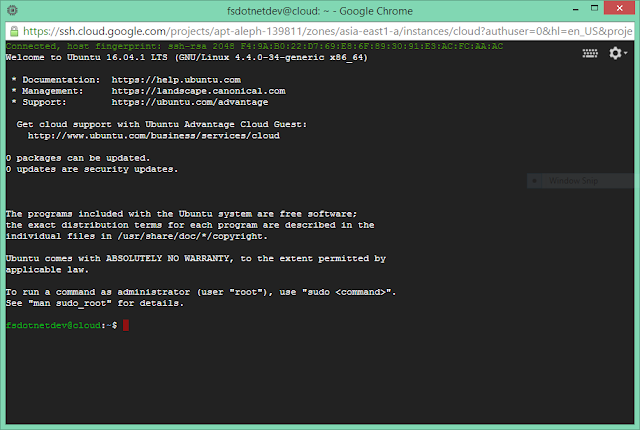
Task: Click 'See "man sudo_root" for details.' line
Action: pyautogui.click(x=95, y=303)
